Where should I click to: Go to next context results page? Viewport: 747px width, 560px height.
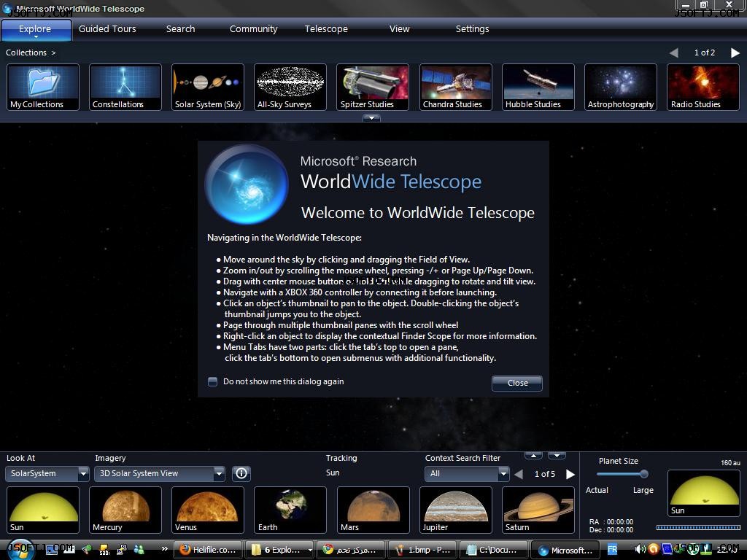(570, 474)
